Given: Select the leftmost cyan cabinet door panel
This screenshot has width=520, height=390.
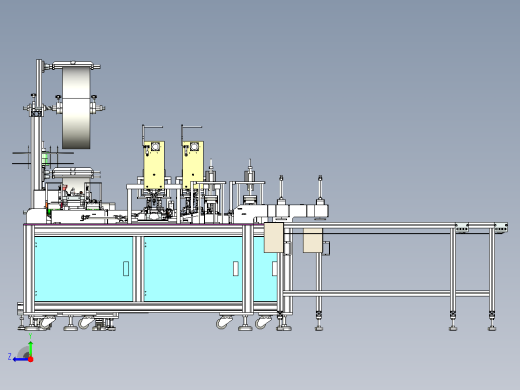Looking at the screenshot, I should (83, 269).
